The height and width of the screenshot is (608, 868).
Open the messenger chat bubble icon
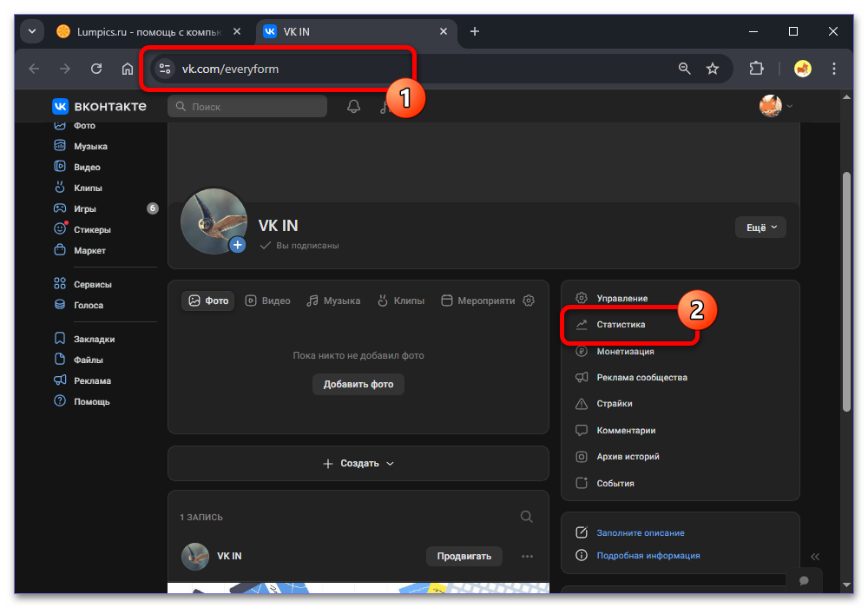point(805,581)
